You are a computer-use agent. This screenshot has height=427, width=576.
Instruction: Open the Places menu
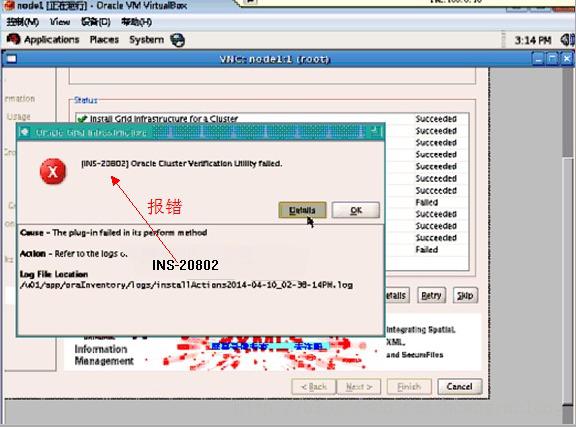pos(104,40)
